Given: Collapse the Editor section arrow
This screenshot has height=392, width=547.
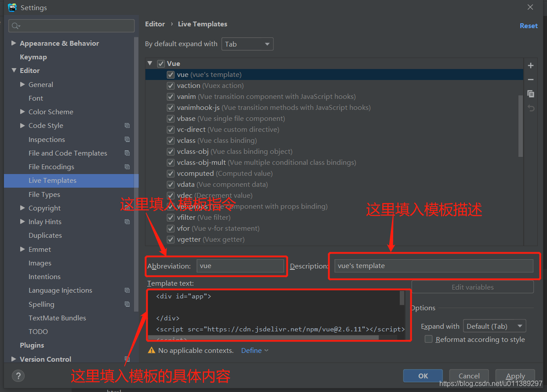Looking at the screenshot, I should pyautogui.click(x=14, y=70).
